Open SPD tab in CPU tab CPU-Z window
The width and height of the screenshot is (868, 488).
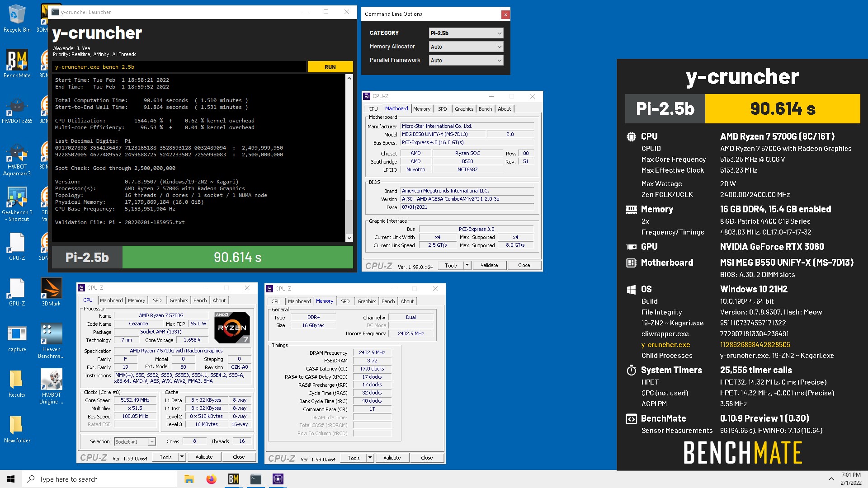pos(157,300)
